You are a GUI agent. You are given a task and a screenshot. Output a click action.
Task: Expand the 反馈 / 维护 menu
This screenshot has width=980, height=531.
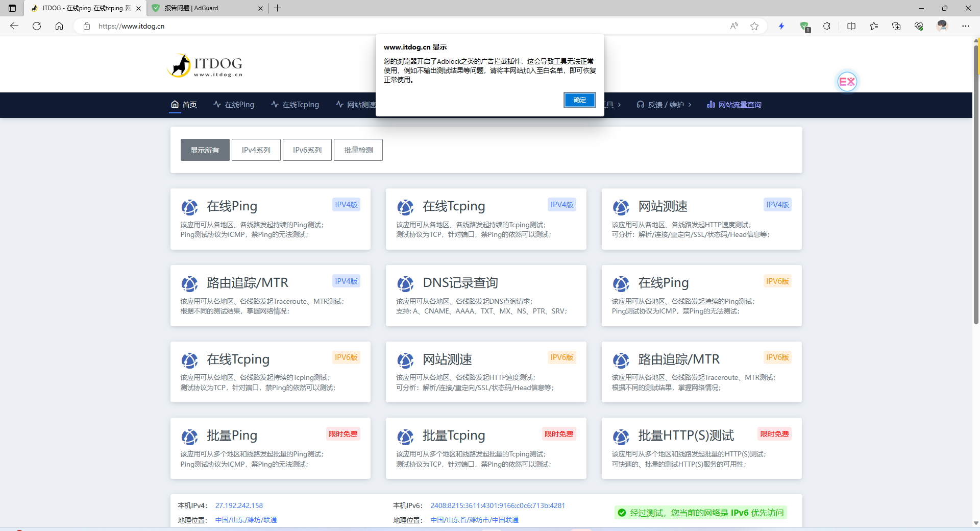tap(664, 105)
